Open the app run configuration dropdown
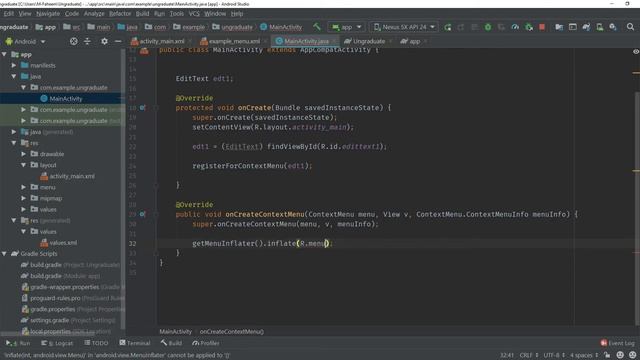The height and width of the screenshot is (360, 640). [346, 27]
